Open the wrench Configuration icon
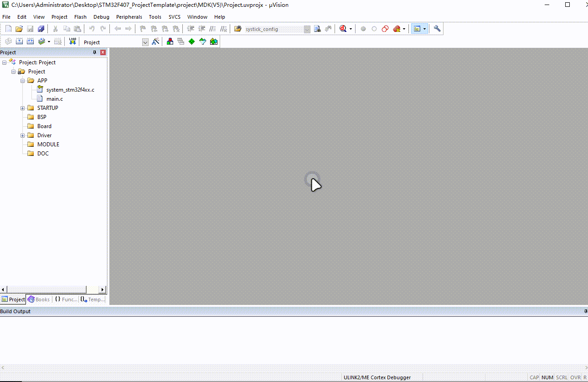The height and width of the screenshot is (382, 588). pyautogui.click(x=437, y=29)
